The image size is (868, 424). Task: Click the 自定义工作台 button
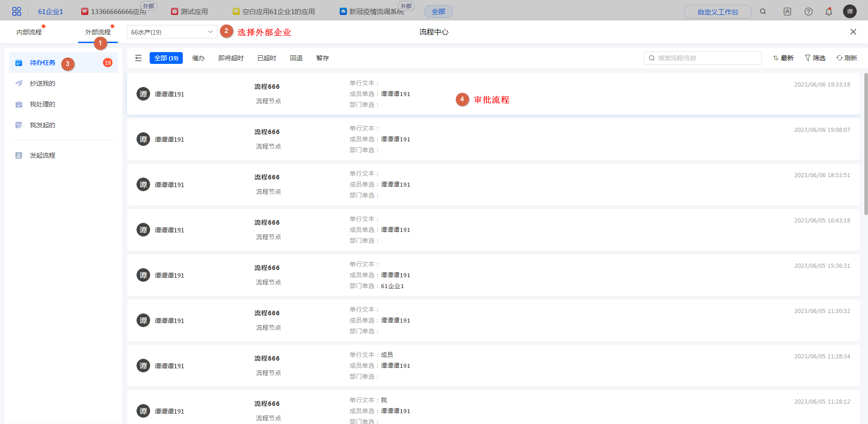tap(717, 12)
